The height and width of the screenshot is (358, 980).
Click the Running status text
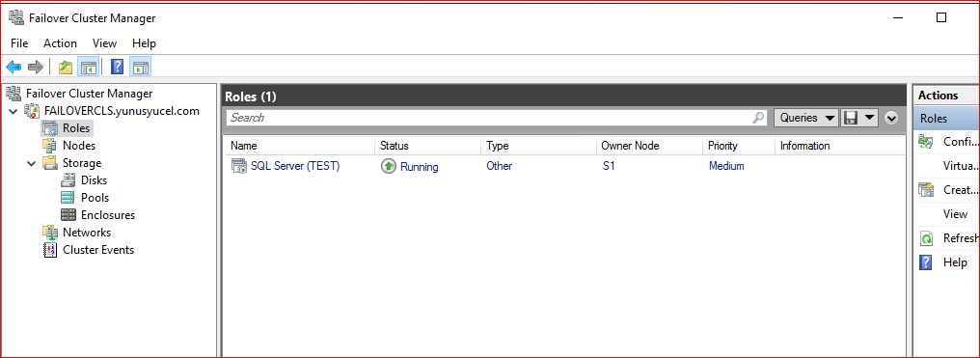pos(419,167)
